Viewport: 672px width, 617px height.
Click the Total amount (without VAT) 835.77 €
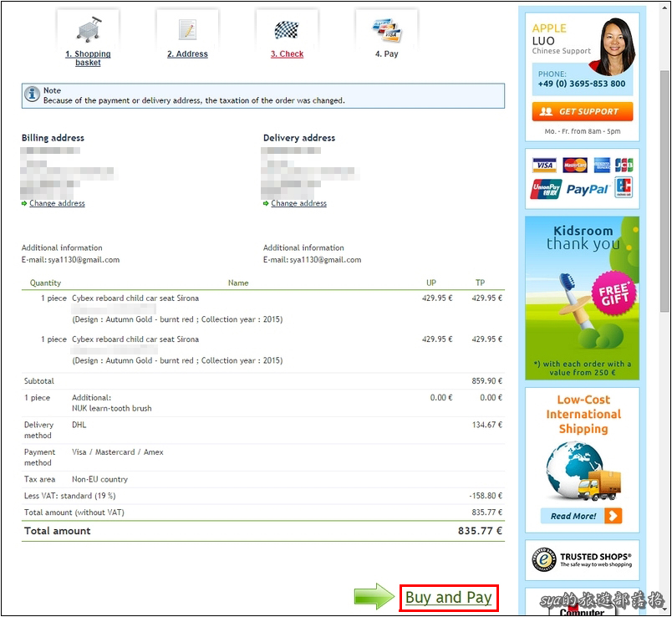(x=486, y=512)
